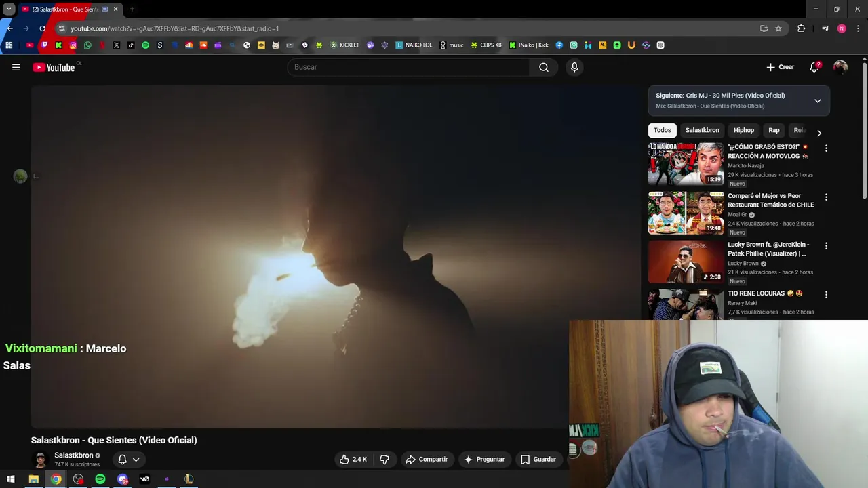The image size is (868, 488).
Task: Open File Explorer from the taskbar
Action: [33, 479]
